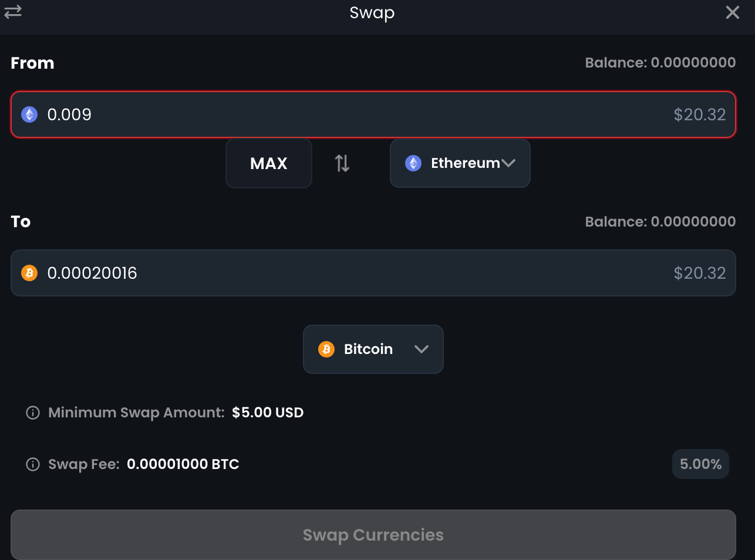The height and width of the screenshot is (560, 755).
Task: Edit the From amount field showing 0.009
Action: pyautogui.click(x=373, y=114)
